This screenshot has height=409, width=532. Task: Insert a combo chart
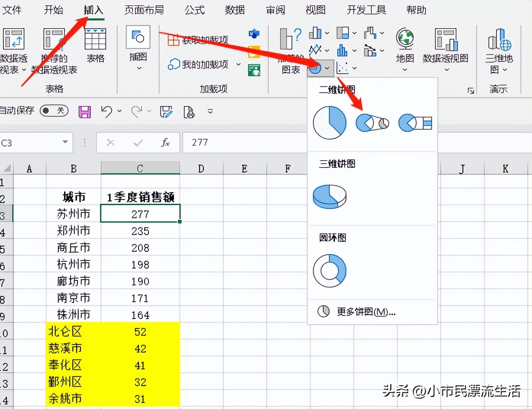(x=370, y=50)
